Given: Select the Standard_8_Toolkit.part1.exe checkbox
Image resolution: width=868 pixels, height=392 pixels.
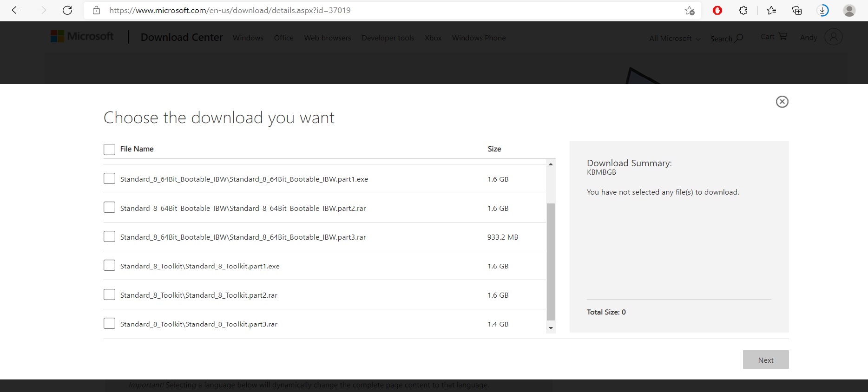Looking at the screenshot, I should click(x=109, y=265).
